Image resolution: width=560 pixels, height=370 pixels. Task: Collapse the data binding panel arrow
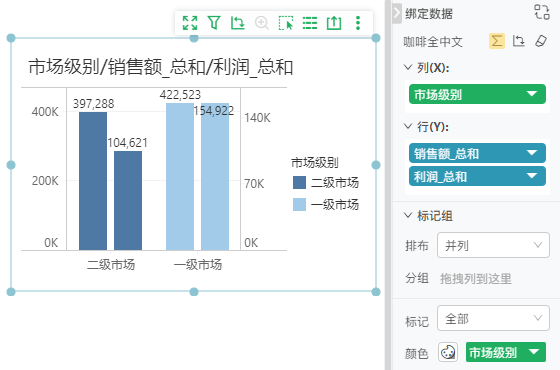(397, 13)
